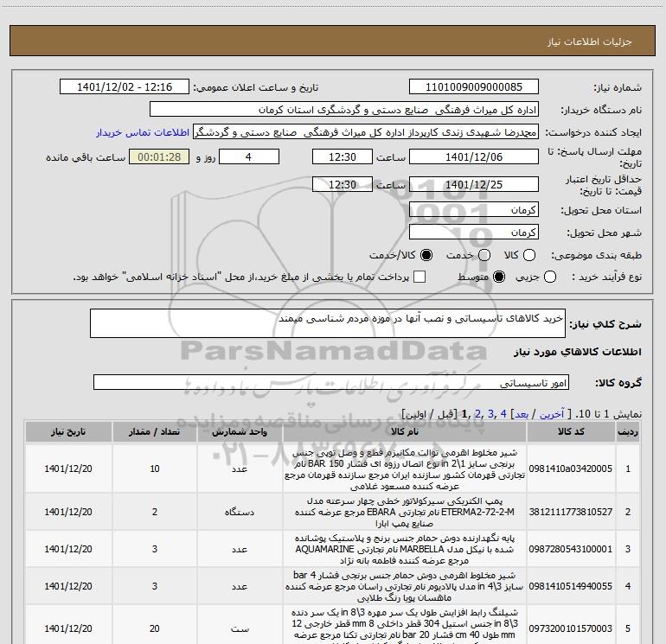
Task: Open the آخرین (last) page link
Action: tap(551, 414)
